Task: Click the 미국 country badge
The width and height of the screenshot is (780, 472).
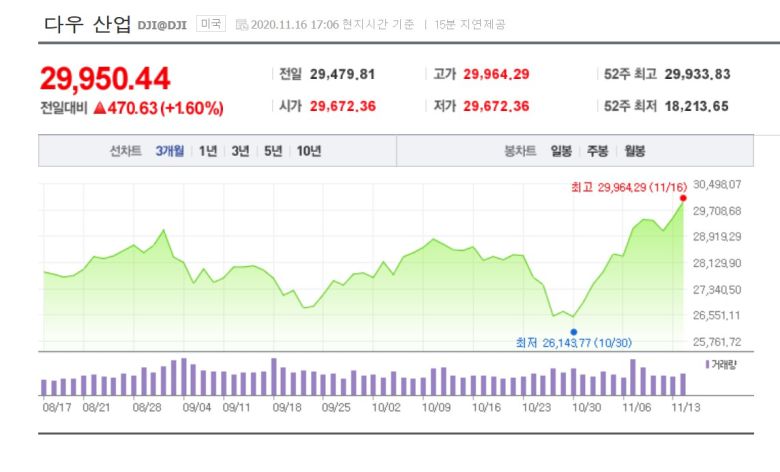Action: (x=211, y=24)
